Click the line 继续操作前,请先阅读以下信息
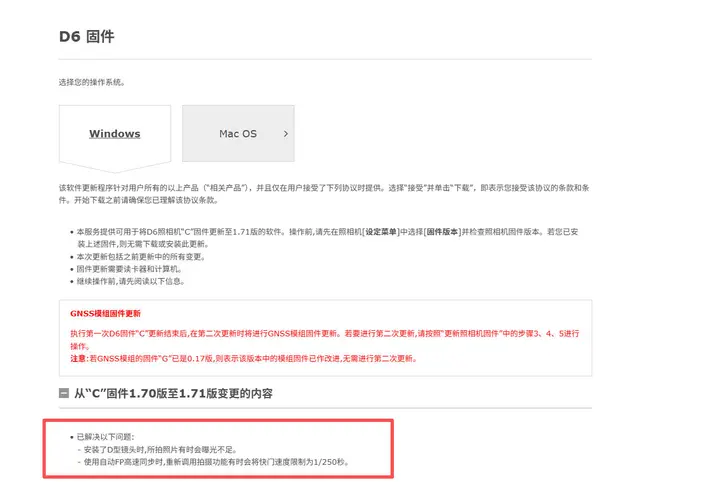 [131, 281]
